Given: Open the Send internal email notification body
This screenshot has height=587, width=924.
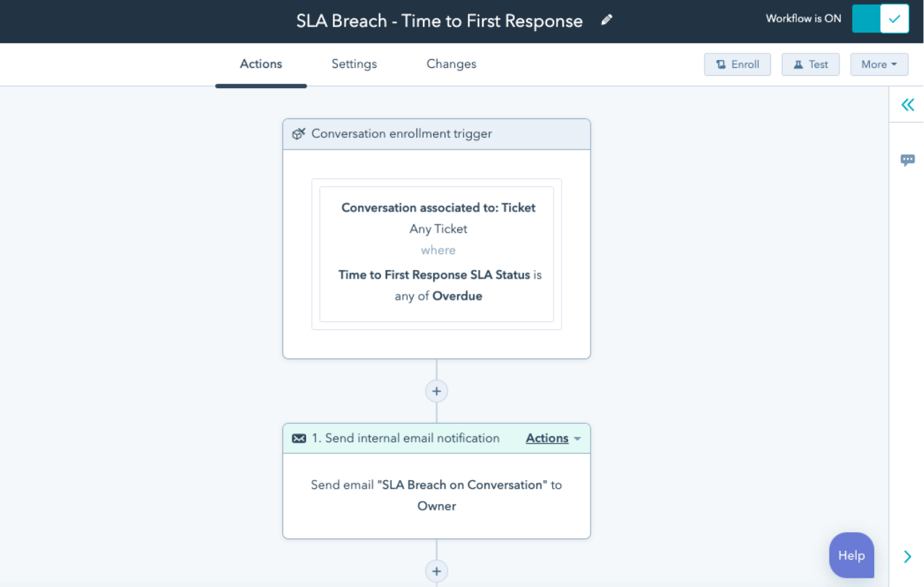Looking at the screenshot, I should click(436, 495).
